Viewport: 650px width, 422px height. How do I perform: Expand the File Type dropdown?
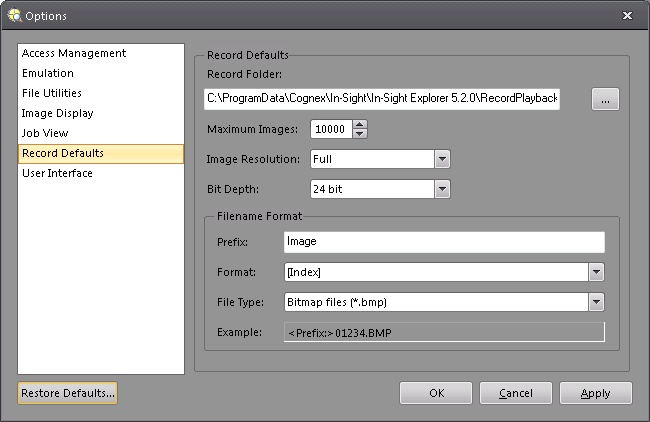[596, 302]
